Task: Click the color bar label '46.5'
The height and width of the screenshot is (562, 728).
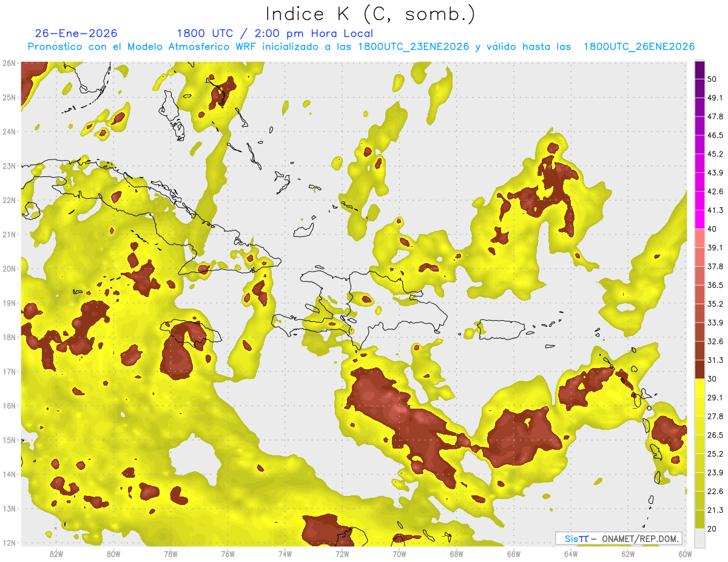Action: point(715,135)
